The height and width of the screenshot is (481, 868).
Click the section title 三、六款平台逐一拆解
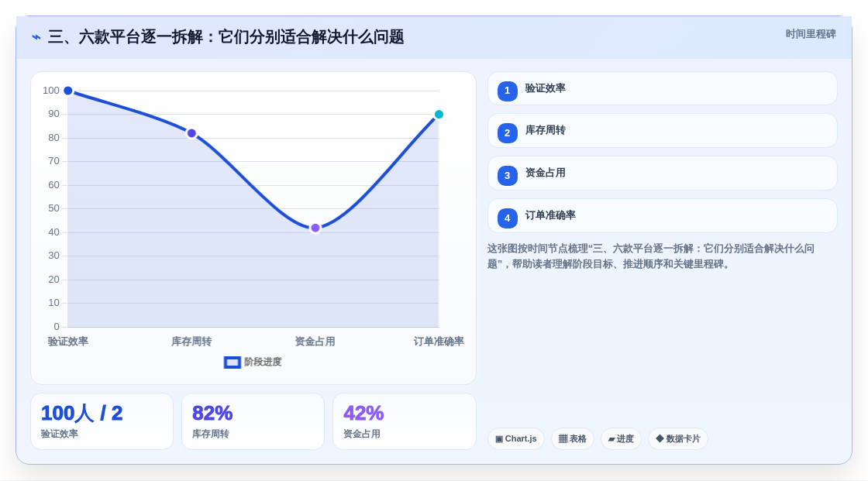tap(226, 37)
